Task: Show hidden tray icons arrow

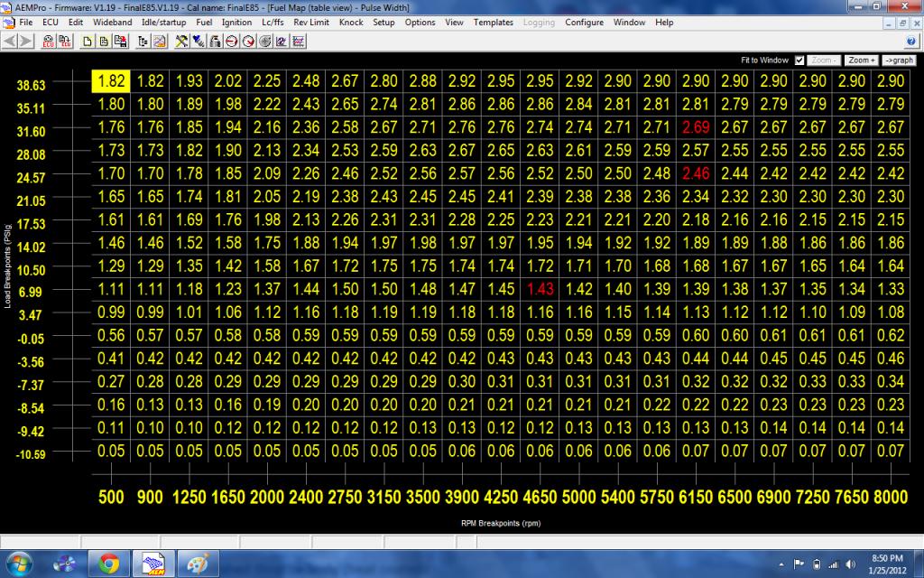Action: click(x=781, y=564)
